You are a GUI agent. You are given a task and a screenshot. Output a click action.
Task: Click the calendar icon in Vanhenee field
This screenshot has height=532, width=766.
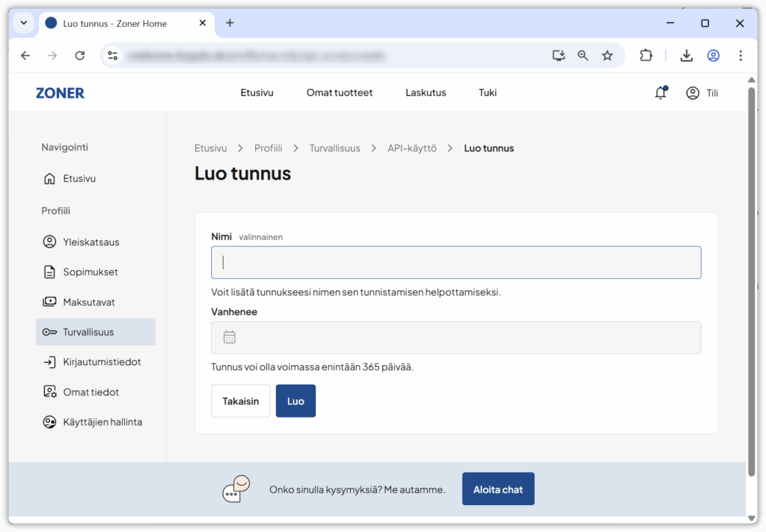(230, 337)
